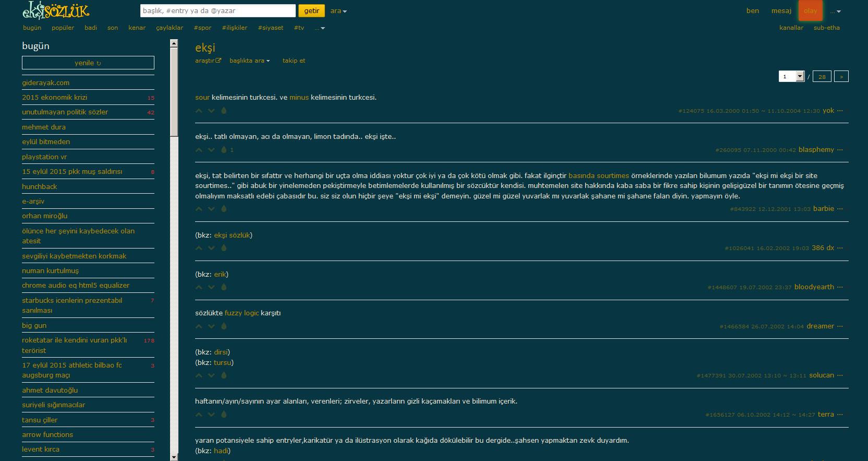Favorite terra's entry drop icon

[224, 415]
